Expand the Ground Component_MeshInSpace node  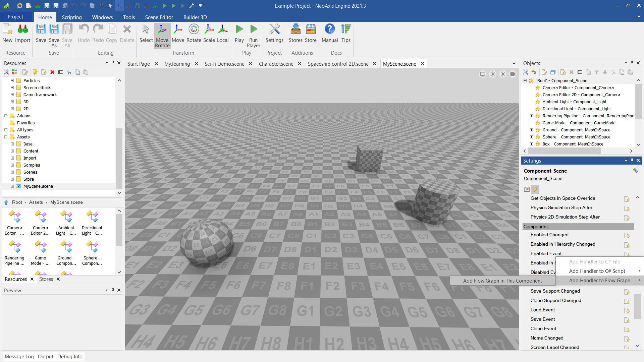tap(531, 130)
